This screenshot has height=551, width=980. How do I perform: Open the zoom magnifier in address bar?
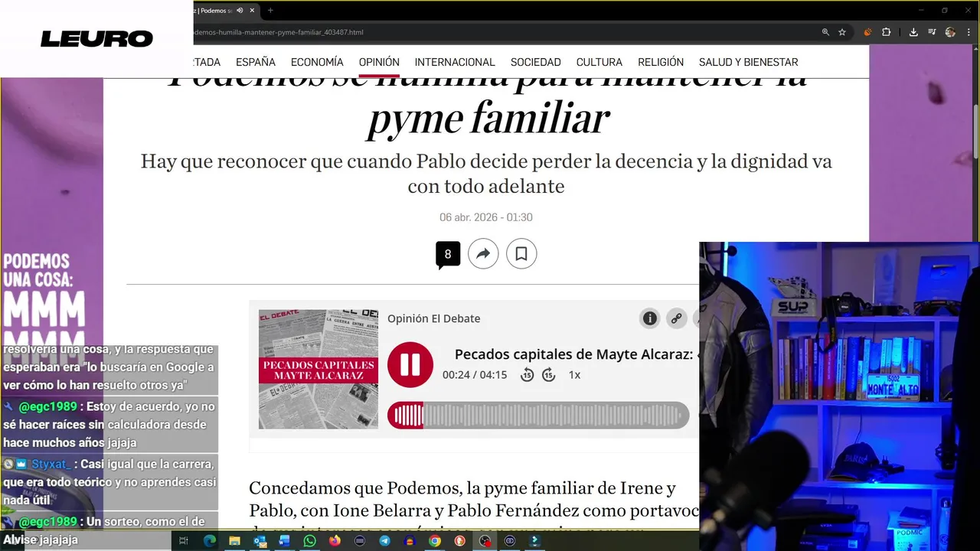point(825,32)
